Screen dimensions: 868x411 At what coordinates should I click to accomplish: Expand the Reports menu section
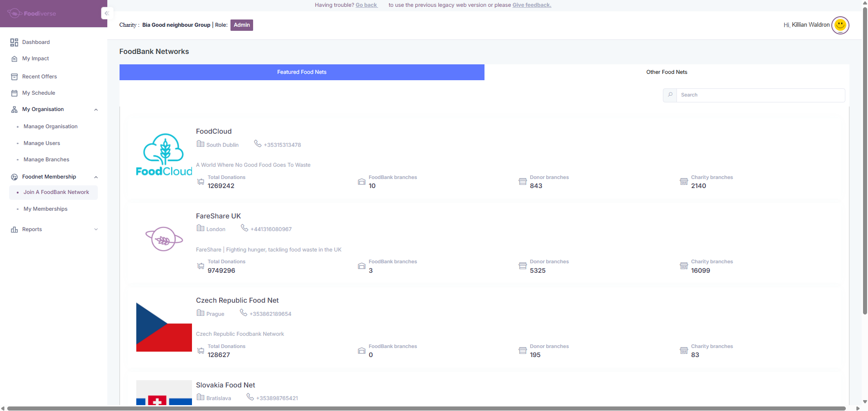[96, 229]
